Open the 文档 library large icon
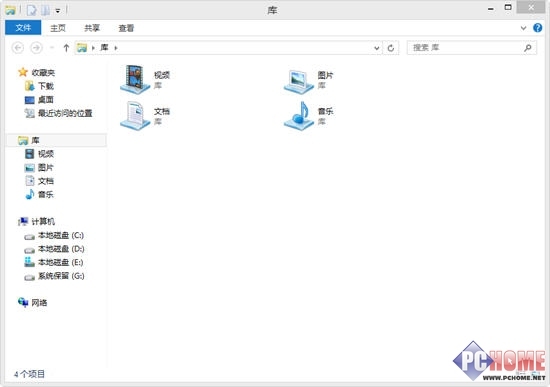The width and height of the screenshot is (550, 387). 135,115
